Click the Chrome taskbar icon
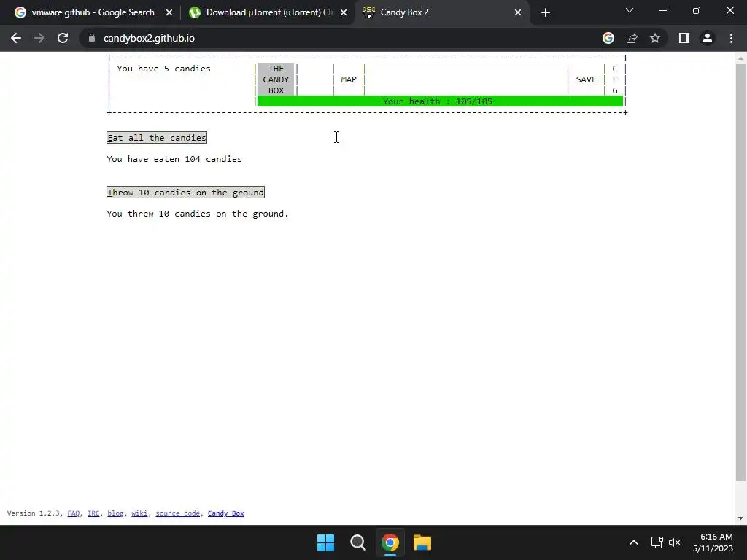 coord(390,542)
